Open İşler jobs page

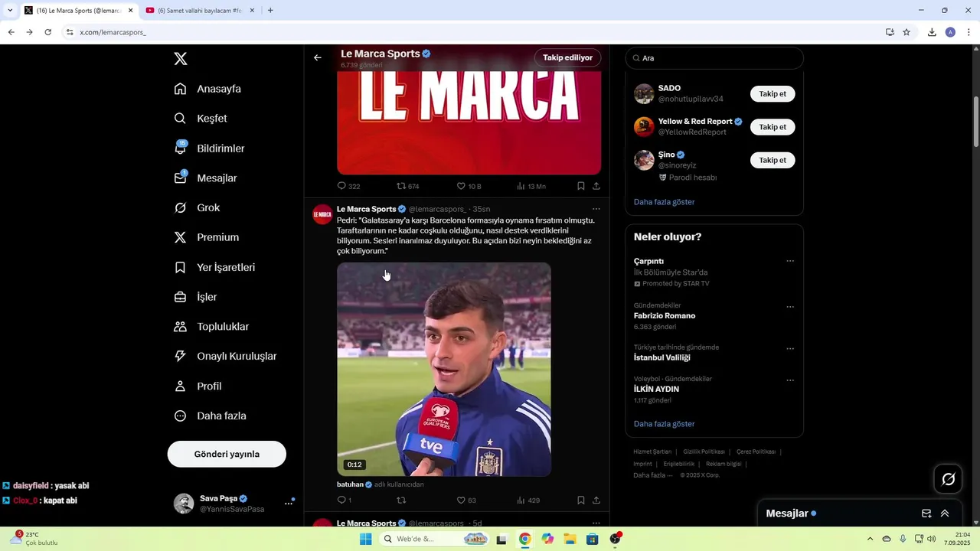coord(195,297)
